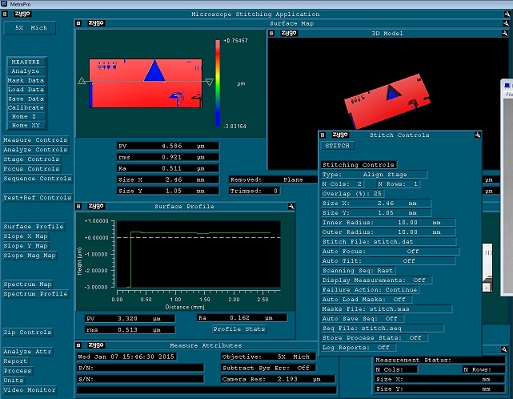Click the window box icon on Stitch Controls title
Viewport: 513px width, 399px height.
pos(322,135)
